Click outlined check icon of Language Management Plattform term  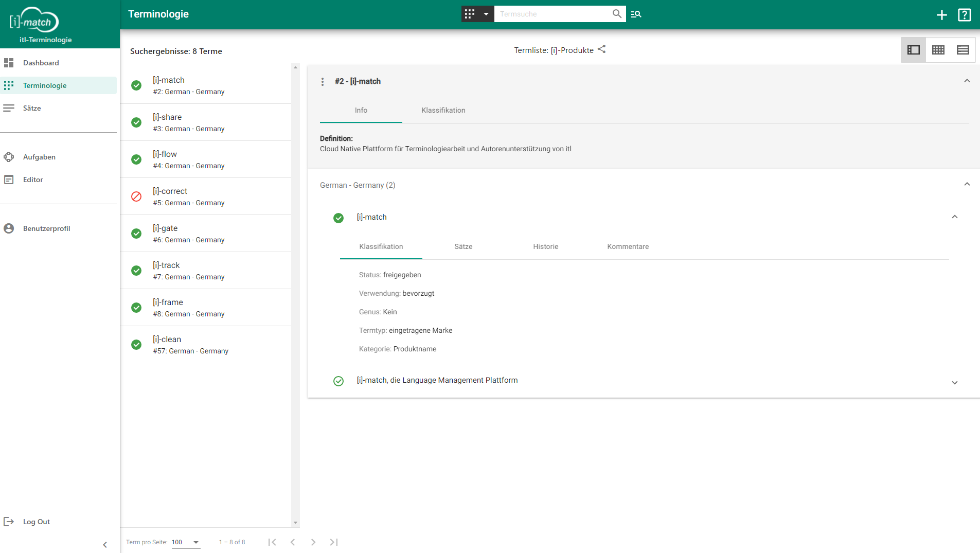(x=338, y=381)
